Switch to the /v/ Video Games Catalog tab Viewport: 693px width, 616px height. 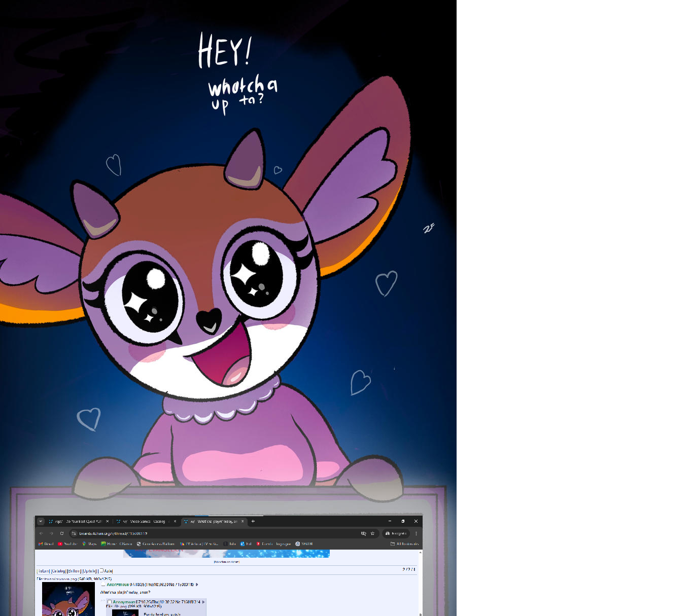146,521
